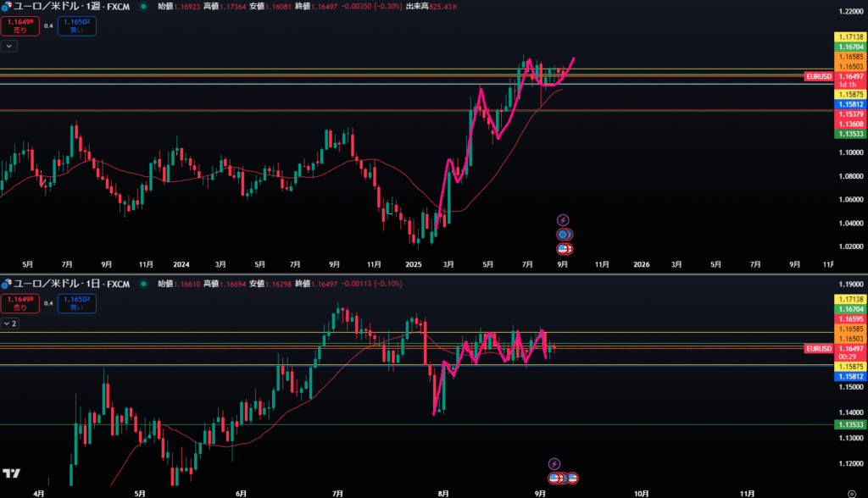Viewport: 868px width, 498px height.
Task: Click the daily high value 1.16694
Action: tap(232, 284)
